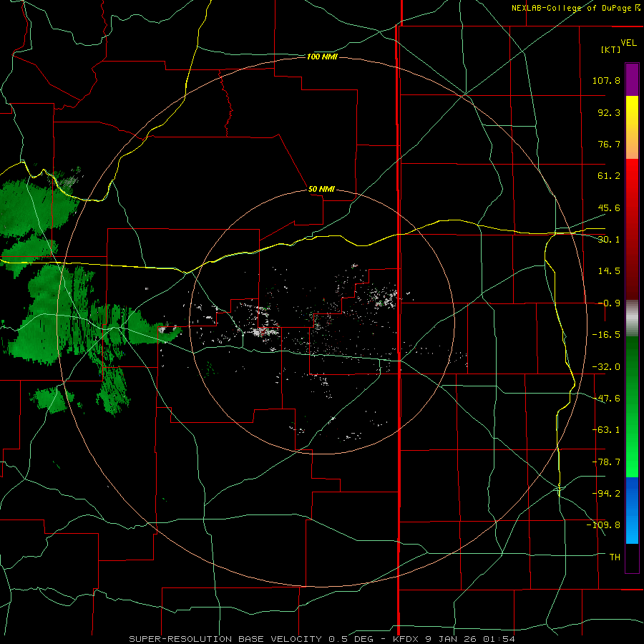
Task: Click the -78.7 scale value
Action: [606, 462]
